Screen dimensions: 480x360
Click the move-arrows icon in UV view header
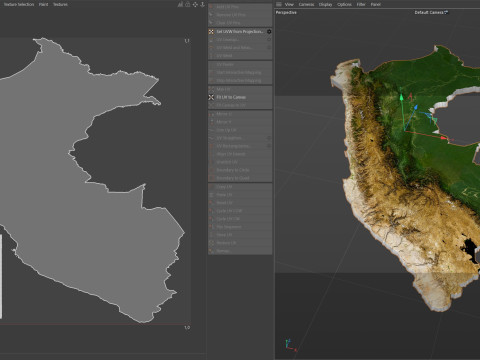pos(195,4)
